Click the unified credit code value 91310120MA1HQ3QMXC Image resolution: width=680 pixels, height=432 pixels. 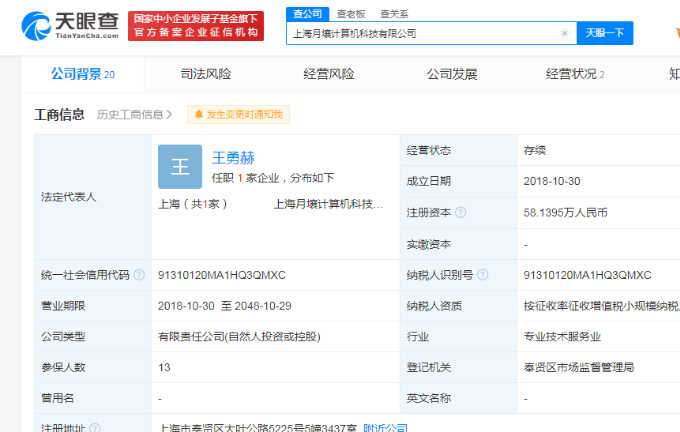(222, 275)
